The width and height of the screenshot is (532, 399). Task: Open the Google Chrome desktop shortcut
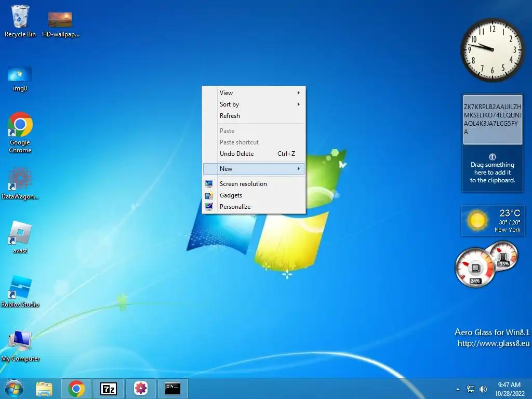[x=20, y=132]
